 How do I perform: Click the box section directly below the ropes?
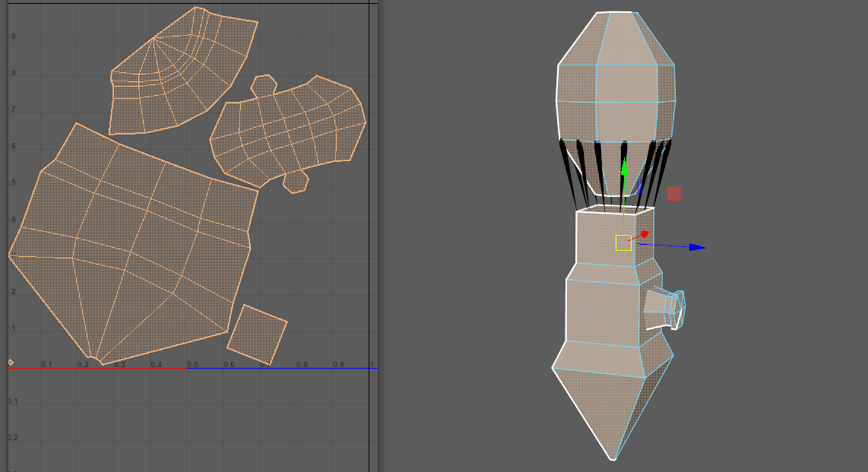[608, 237]
